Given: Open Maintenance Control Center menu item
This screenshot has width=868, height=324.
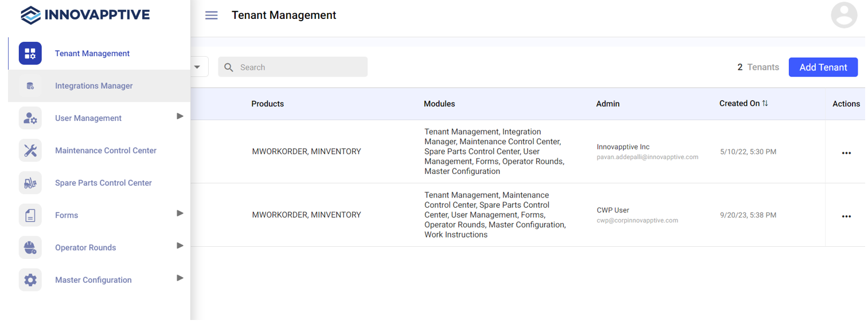Looking at the screenshot, I should coord(99,151).
